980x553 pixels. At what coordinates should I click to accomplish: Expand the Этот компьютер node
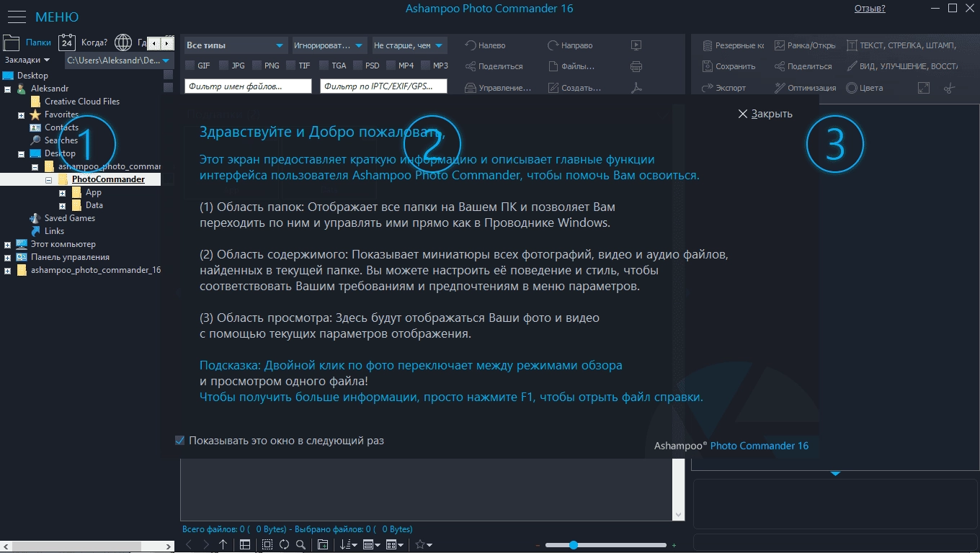point(8,245)
